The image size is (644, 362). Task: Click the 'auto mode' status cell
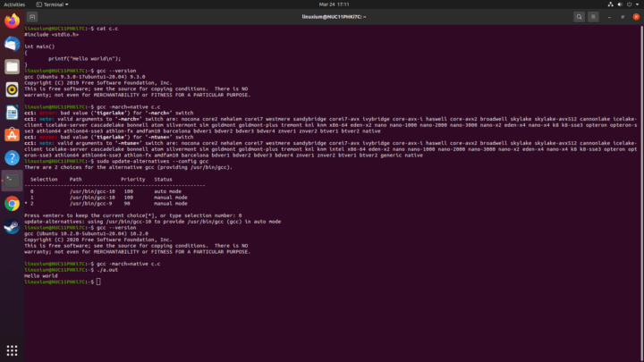(x=167, y=191)
